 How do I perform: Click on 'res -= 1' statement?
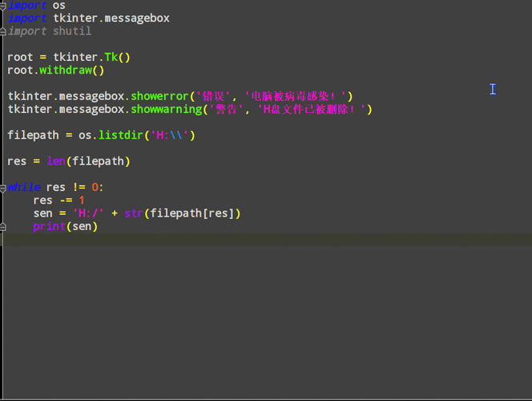point(58,200)
